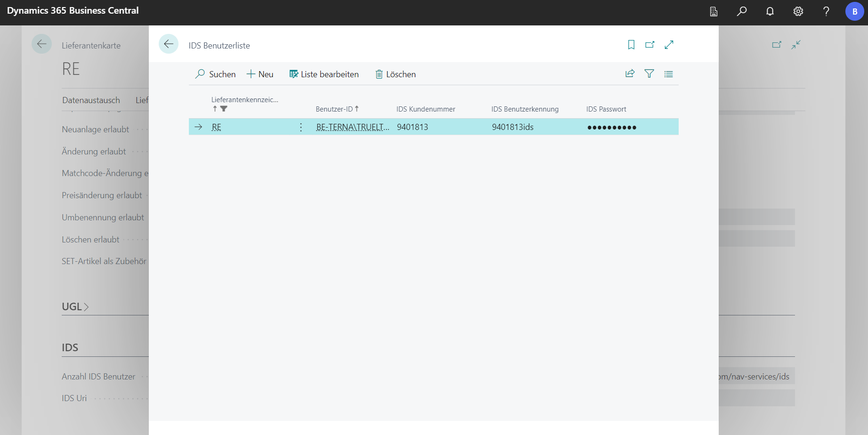Change the list layout view option

click(x=668, y=74)
